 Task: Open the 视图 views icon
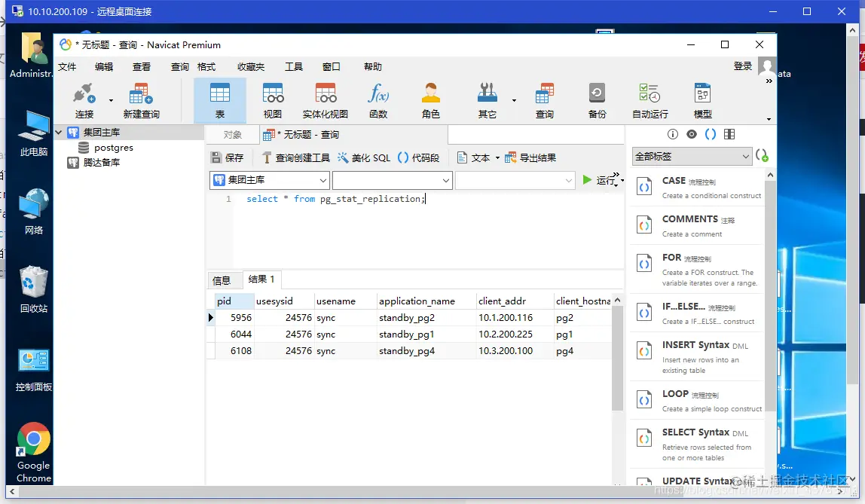pos(273,100)
